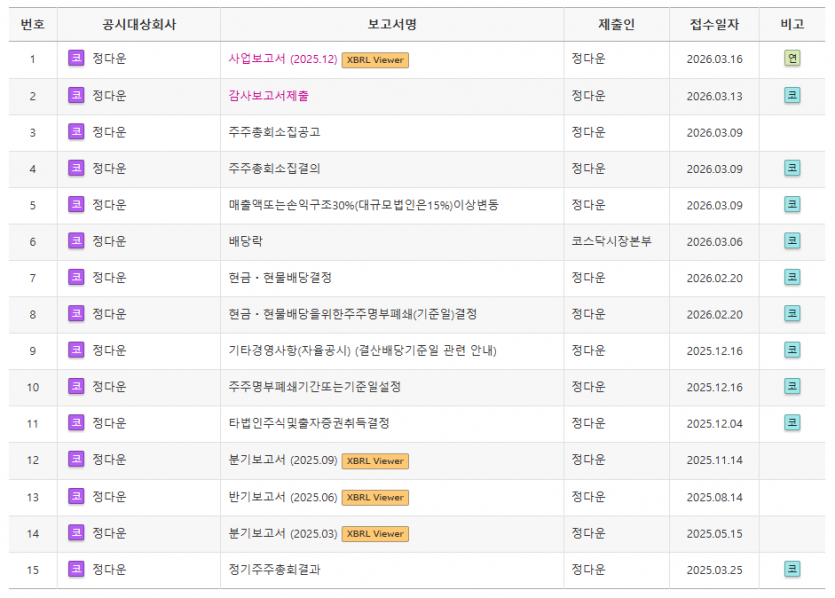Open XBRL Viewer for 반기보고서 (2025.06)

pyautogui.click(x=375, y=498)
